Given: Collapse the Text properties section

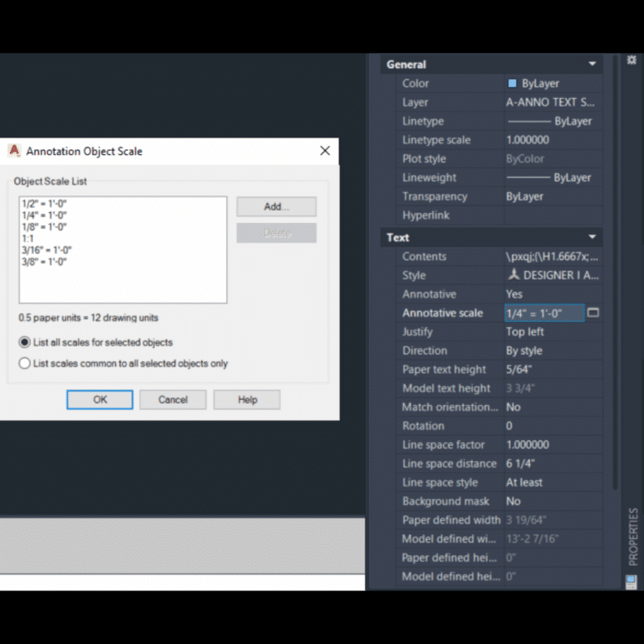Looking at the screenshot, I should [x=592, y=237].
